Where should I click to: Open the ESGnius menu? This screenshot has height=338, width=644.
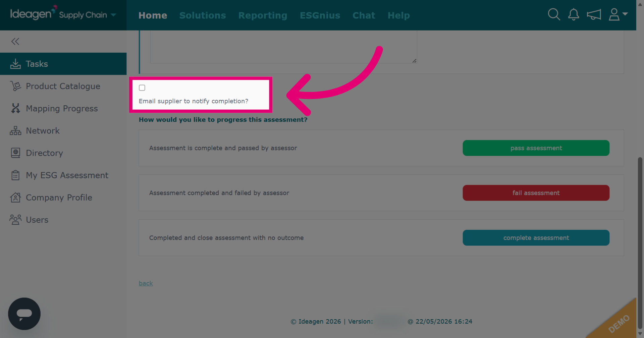tap(320, 15)
